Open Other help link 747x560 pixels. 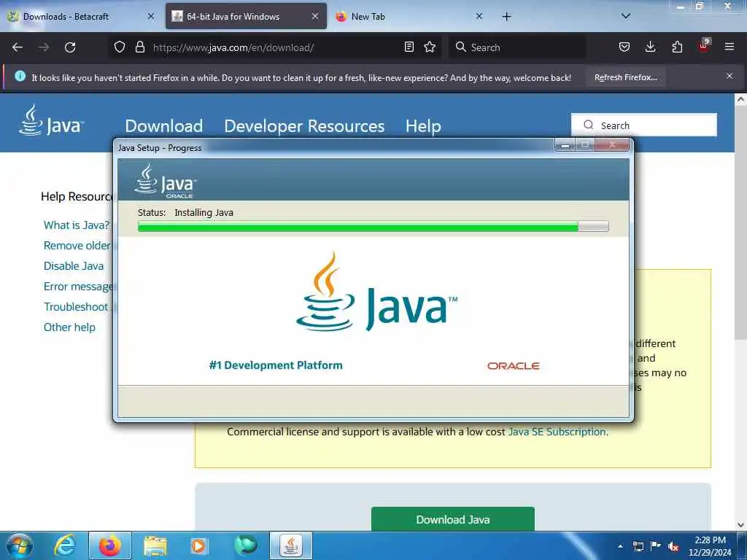[69, 327]
